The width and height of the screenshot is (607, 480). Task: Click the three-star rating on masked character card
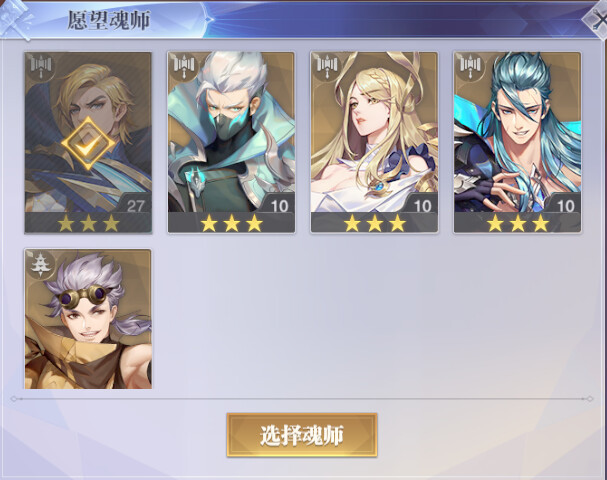tap(232, 223)
